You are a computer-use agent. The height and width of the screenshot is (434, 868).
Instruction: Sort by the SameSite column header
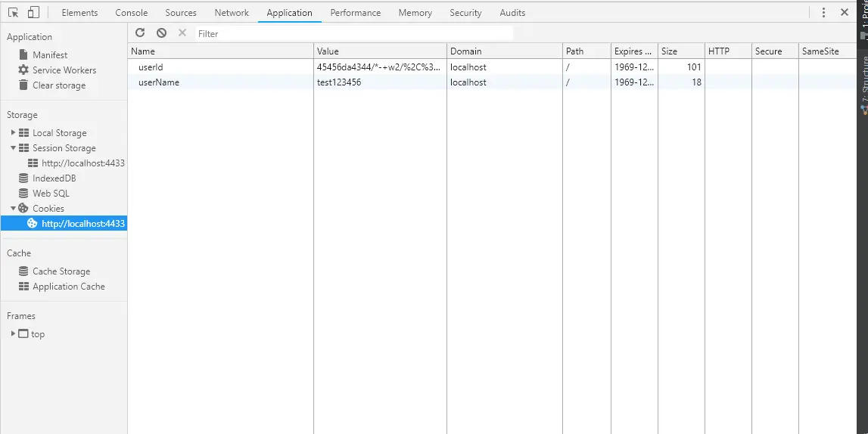(828, 51)
